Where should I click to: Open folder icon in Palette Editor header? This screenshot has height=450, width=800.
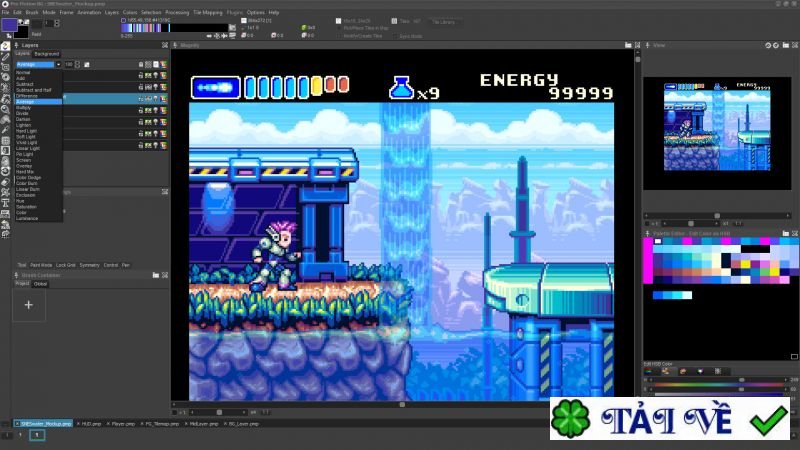tap(786, 233)
